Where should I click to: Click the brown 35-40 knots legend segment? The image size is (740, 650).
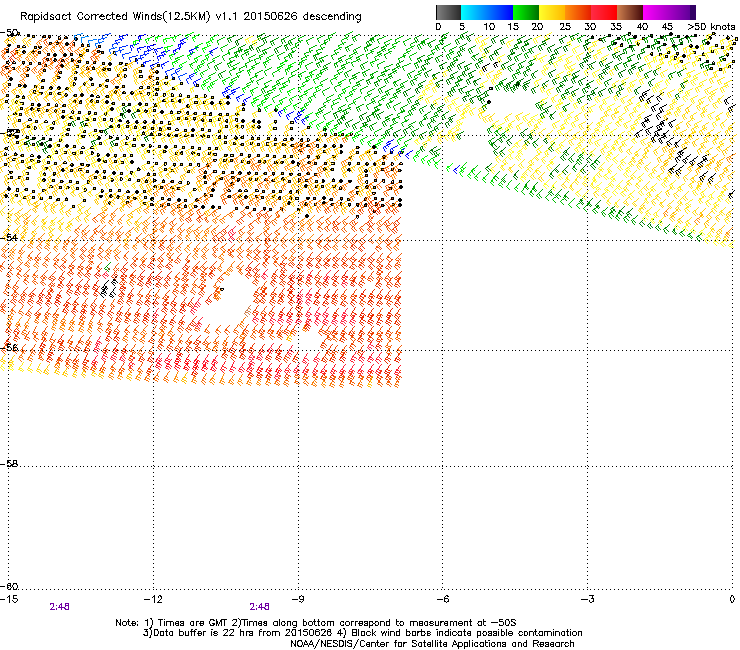click(630, 12)
